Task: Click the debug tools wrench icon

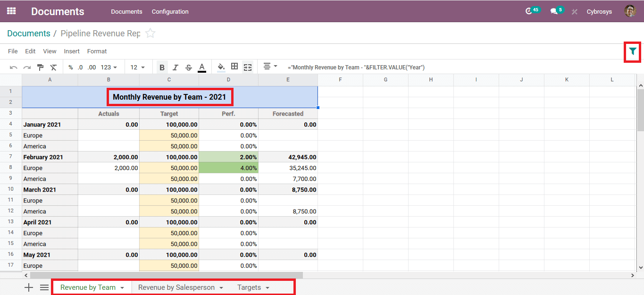Action: coord(575,11)
